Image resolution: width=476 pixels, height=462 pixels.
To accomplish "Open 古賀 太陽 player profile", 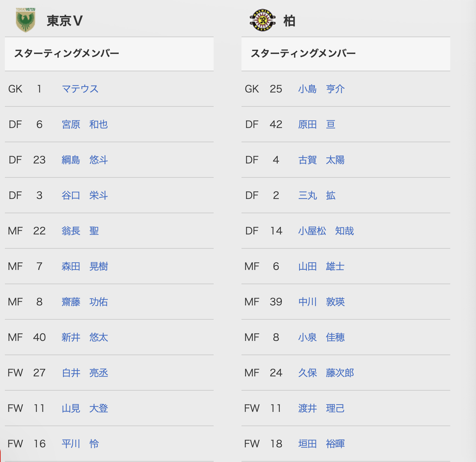I will [321, 160].
